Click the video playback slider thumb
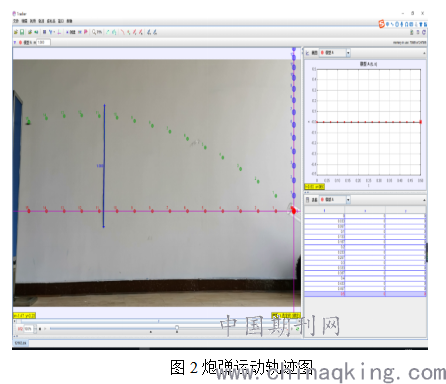This screenshot has height=384, width=446. coord(177,328)
